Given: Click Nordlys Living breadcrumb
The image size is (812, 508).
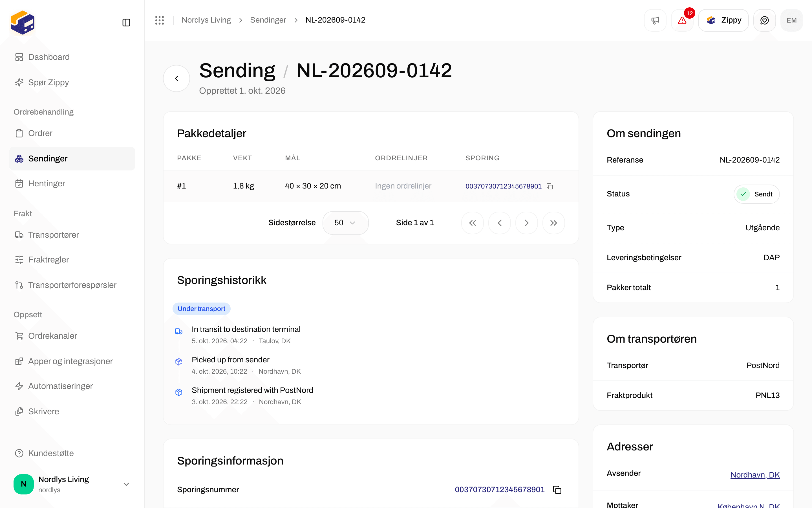Looking at the screenshot, I should click(206, 20).
